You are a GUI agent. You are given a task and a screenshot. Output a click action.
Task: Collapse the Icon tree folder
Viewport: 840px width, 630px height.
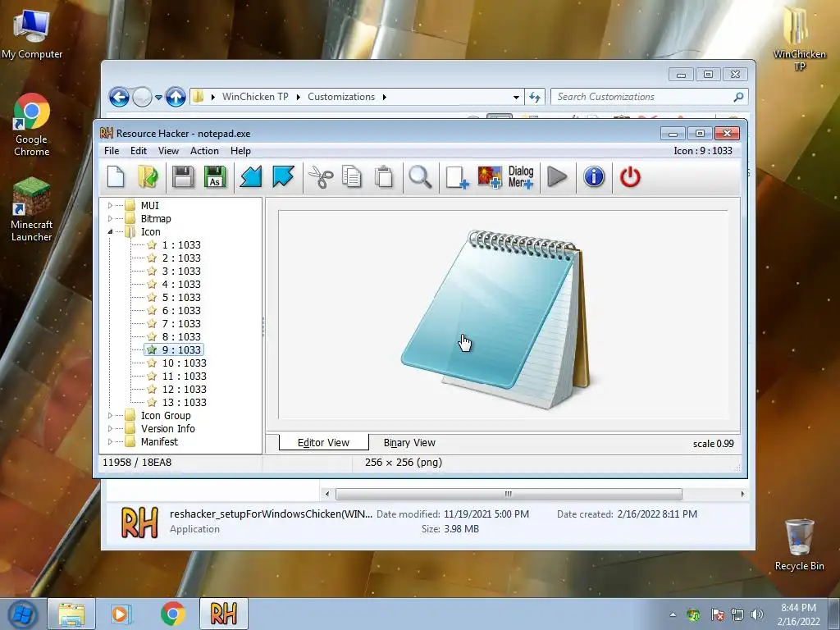point(111,231)
